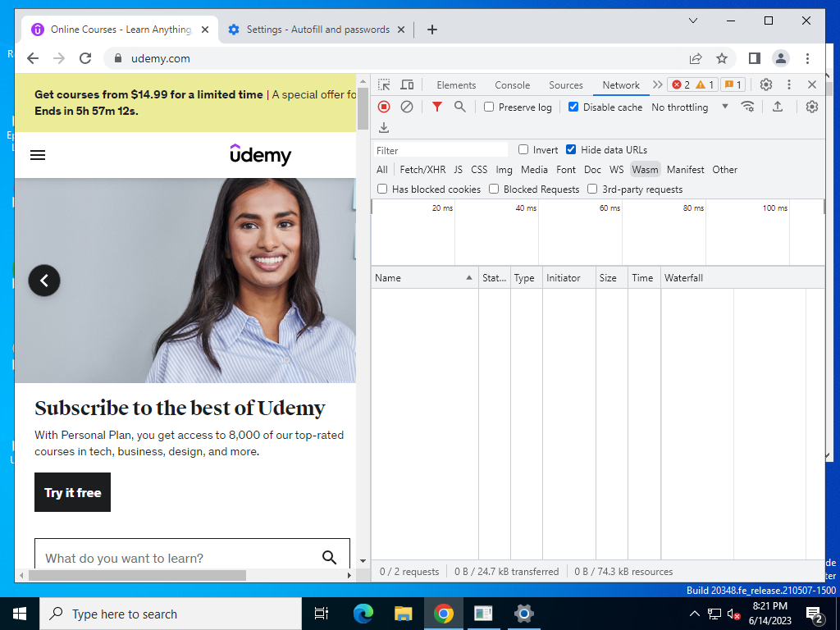Screen dimensions: 840x630
Task: Open Microsoft Edge from taskbar
Action: pyautogui.click(x=363, y=614)
